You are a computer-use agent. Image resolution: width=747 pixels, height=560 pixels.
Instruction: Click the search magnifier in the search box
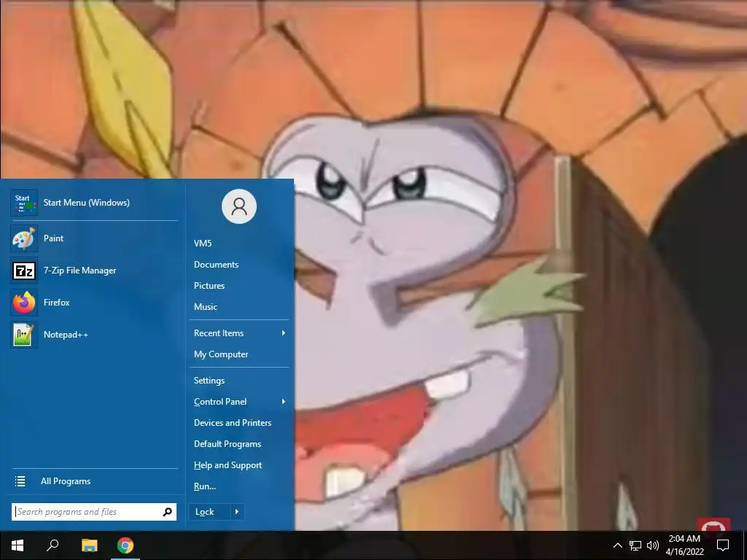[x=167, y=512]
